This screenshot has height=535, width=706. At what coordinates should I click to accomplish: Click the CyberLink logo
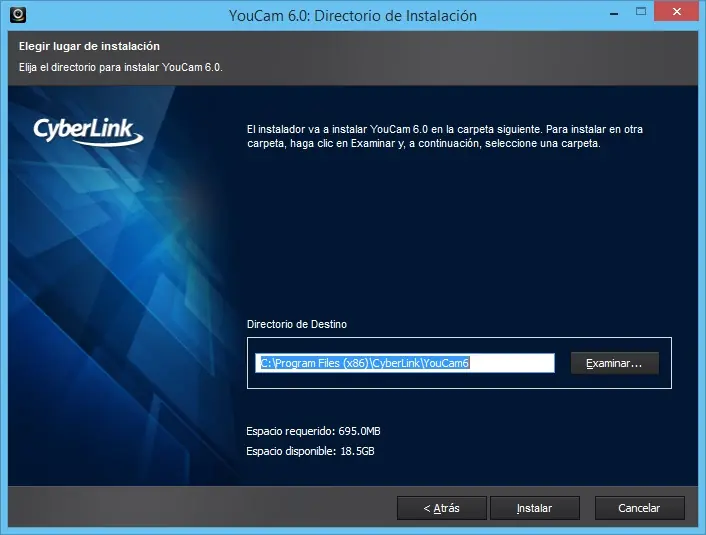pos(88,131)
